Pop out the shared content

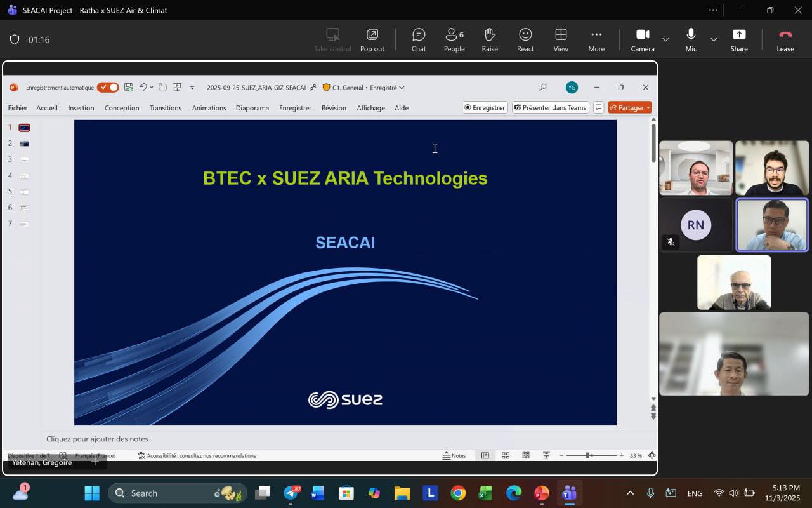[x=372, y=39]
